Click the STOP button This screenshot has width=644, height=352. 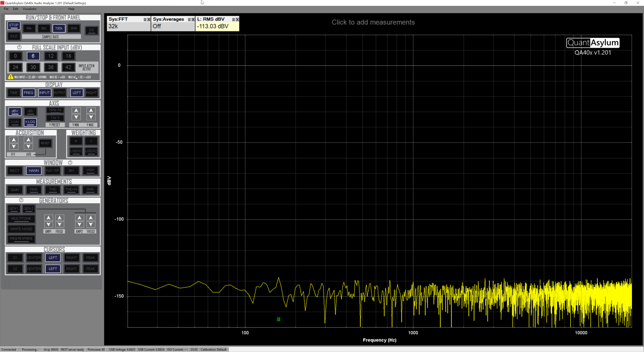tap(14, 25)
